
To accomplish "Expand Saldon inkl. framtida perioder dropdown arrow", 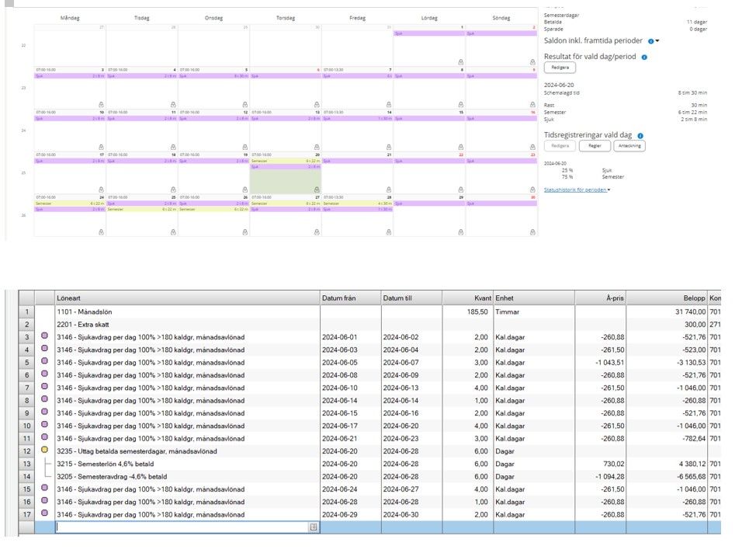I will tap(658, 41).
